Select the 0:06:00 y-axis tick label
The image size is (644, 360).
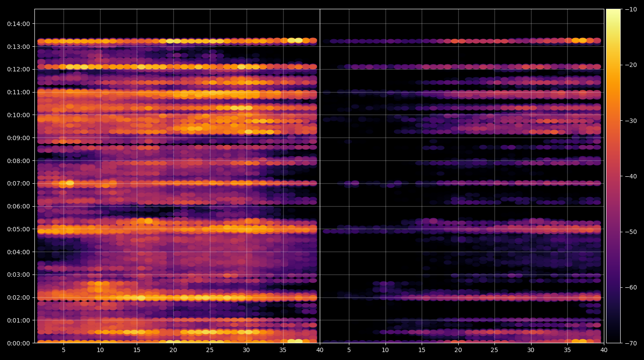[19, 206]
